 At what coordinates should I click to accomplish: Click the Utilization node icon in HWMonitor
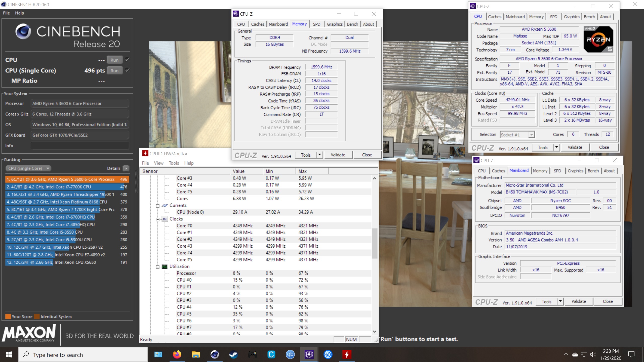(165, 266)
